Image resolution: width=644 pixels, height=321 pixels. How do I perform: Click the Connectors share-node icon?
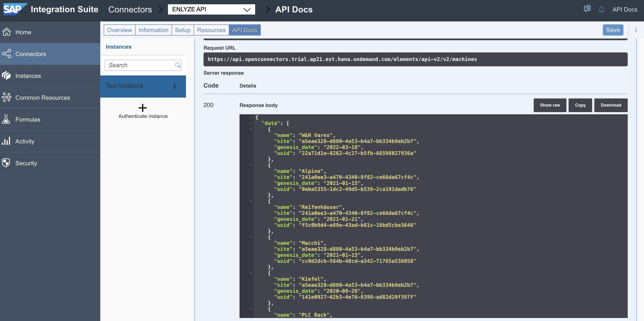(6, 54)
